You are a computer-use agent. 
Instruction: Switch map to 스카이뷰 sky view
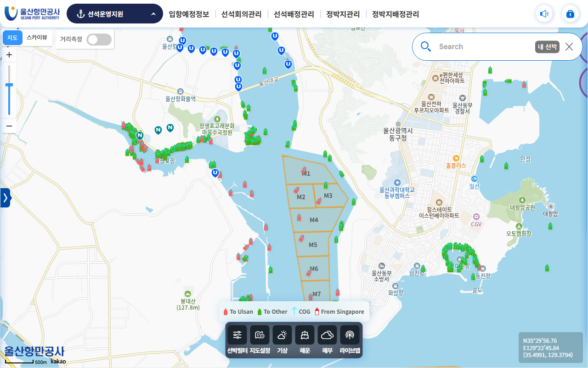pos(37,38)
